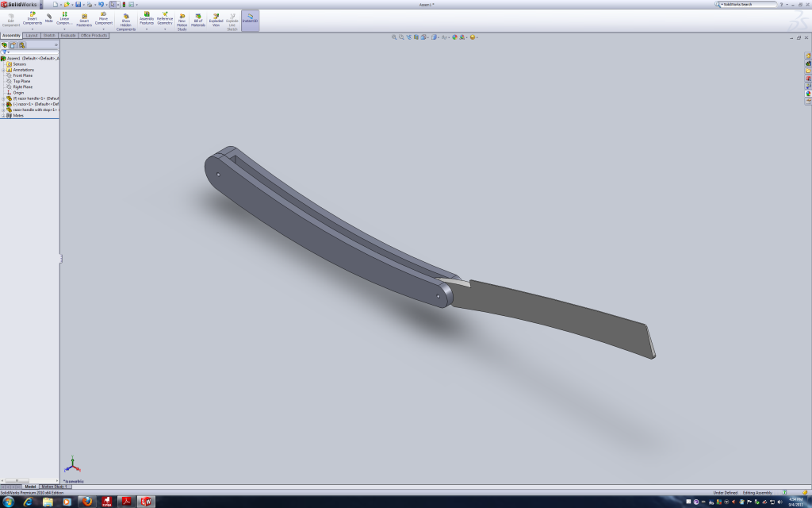Image resolution: width=812 pixels, height=508 pixels.
Task: Click the Zoom to Fit icon
Action: point(394,37)
